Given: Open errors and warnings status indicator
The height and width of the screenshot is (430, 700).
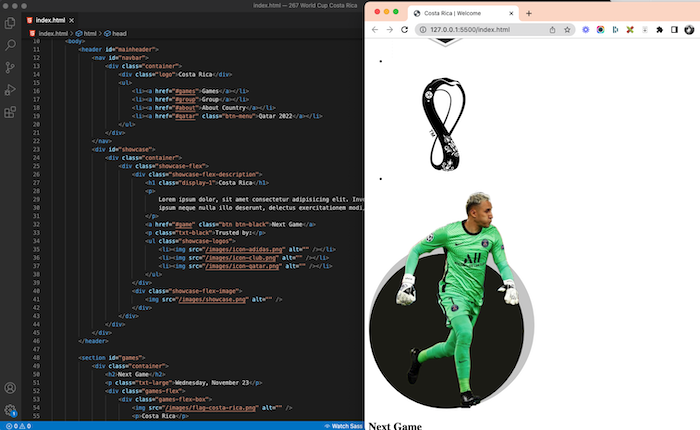Looking at the screenshot, I should point(18,426).
